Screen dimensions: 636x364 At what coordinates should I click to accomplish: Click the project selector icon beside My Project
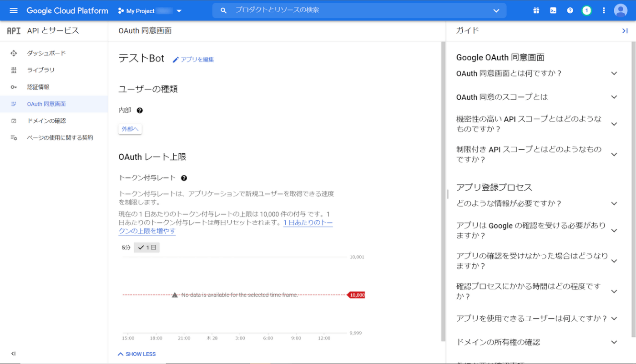pyautogui.click(x=121, y=10)
